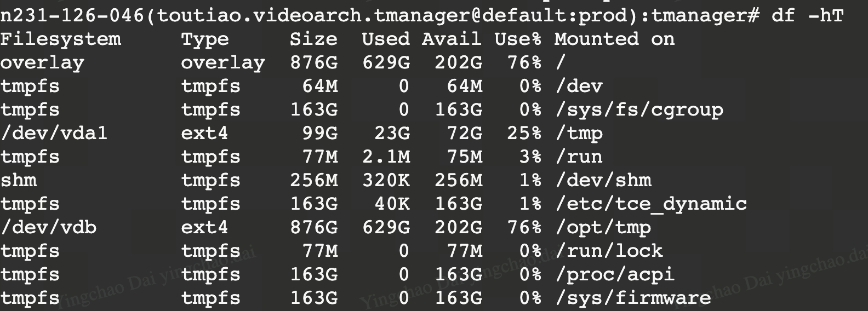Click the /proc/acpi mount path
868x311 pixels.
click(x=615, y=274)
